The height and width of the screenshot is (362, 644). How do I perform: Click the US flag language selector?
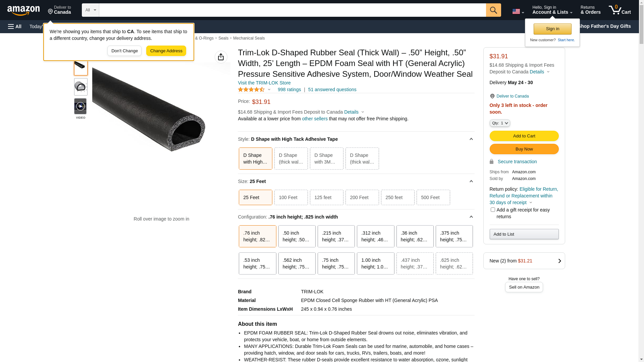tap(518, 11)
